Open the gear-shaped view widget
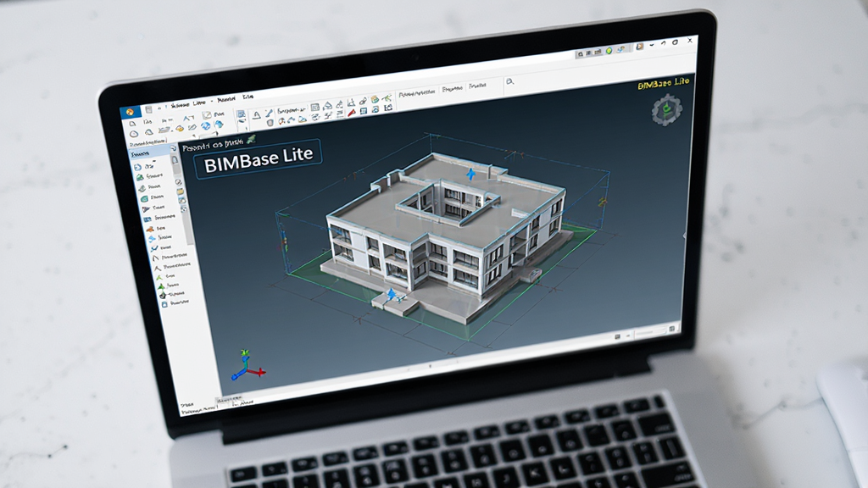The height and width of the screenshot is (488, 868). [666, 110]
